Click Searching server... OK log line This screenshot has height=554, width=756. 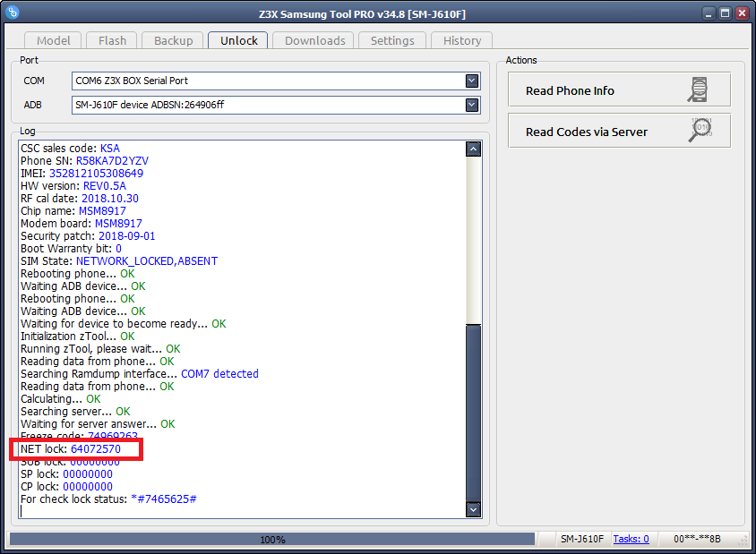tap(75, 412)
